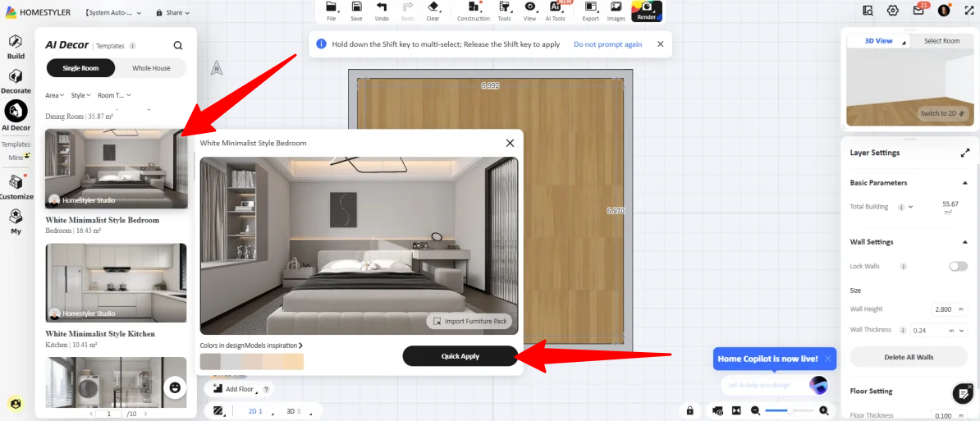Select the AI Decor sidebar icon
The image size is (980, 421).
[16, 111]
